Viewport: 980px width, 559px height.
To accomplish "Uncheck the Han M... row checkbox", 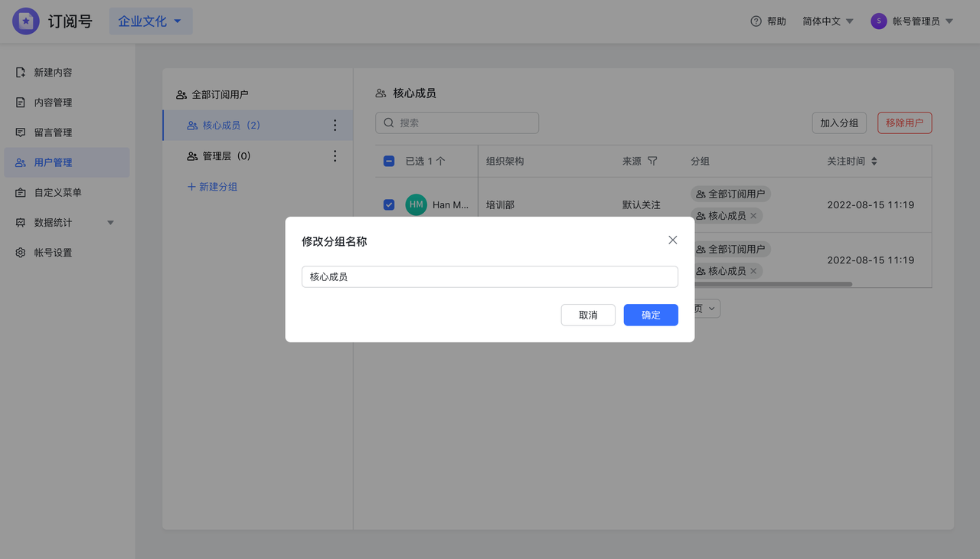I will (389, 205).
